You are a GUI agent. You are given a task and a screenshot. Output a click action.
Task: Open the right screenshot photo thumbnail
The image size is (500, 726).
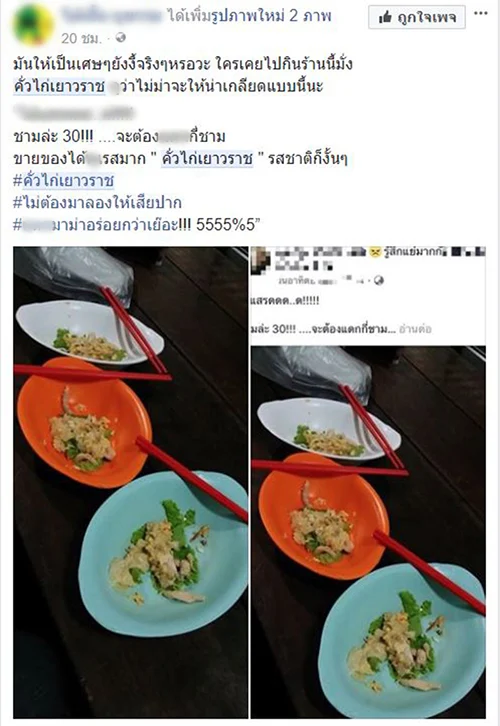point(369,482)
